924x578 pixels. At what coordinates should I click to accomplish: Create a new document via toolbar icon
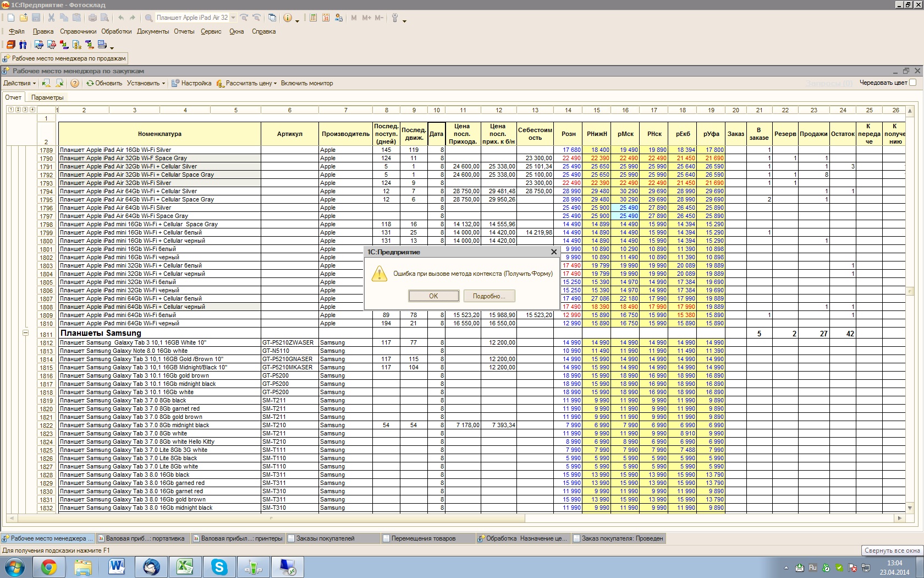tap(10, 18)
